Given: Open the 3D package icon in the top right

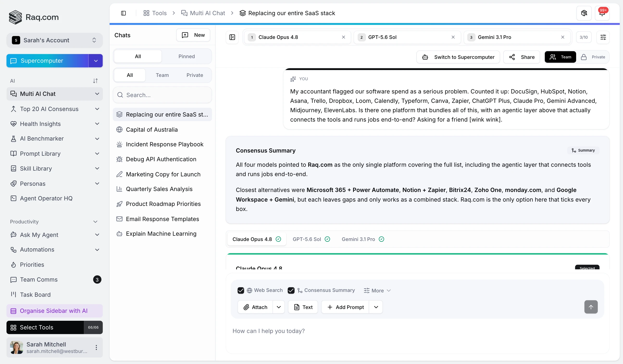Looking at the screenshot, I should [584, 13].
